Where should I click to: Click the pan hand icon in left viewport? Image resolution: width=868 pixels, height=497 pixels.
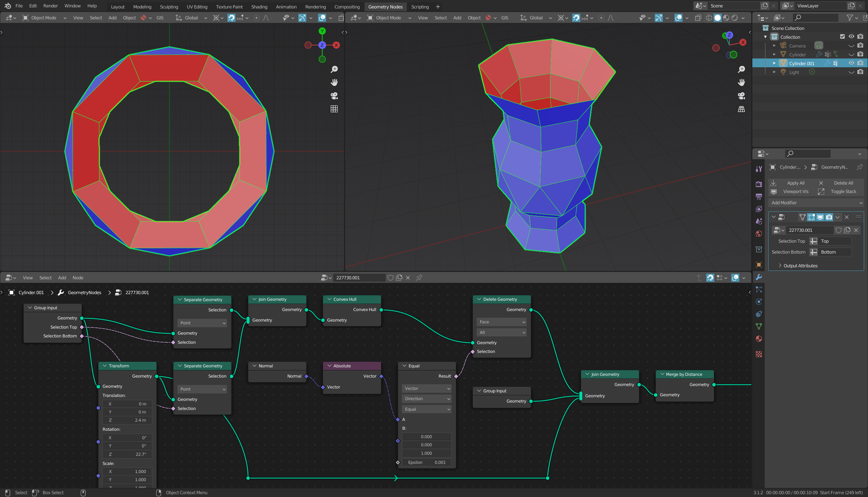334,82
